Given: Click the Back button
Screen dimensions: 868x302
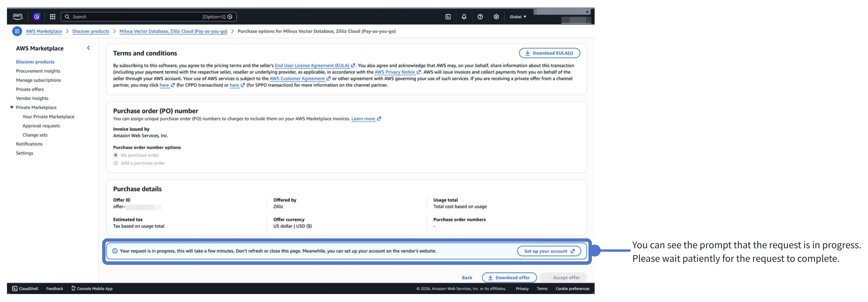Looking at the screenshot, I should click(467, 277).
